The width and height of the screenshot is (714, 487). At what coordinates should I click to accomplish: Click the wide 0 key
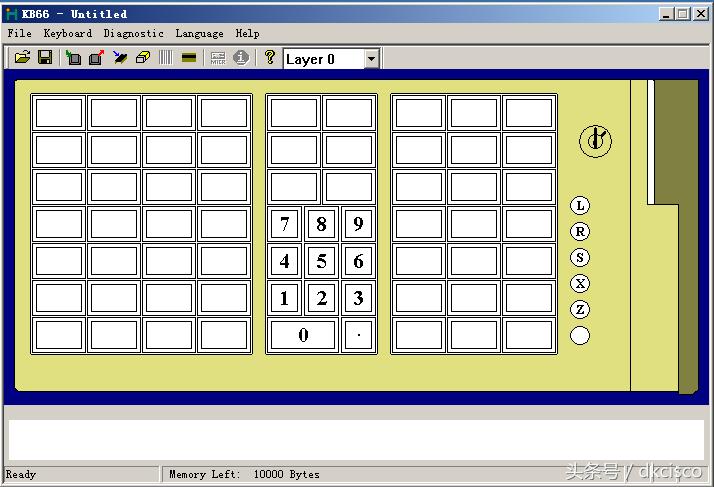303,335
